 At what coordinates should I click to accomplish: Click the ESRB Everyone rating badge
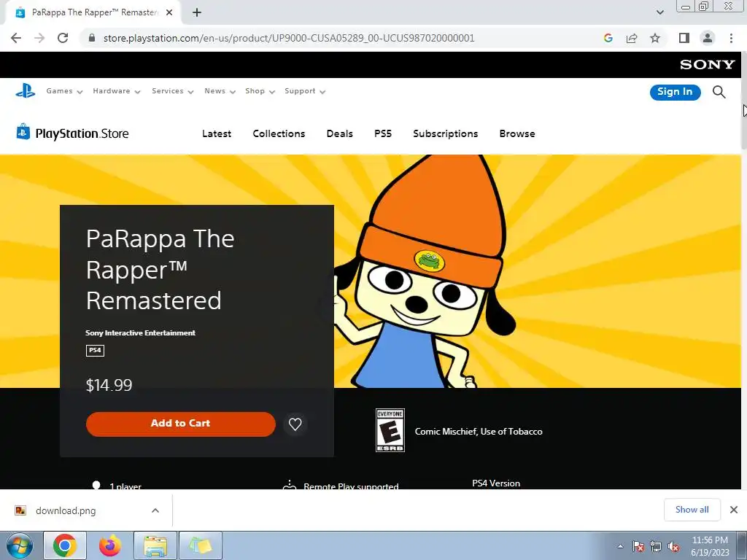coord(390,430)
